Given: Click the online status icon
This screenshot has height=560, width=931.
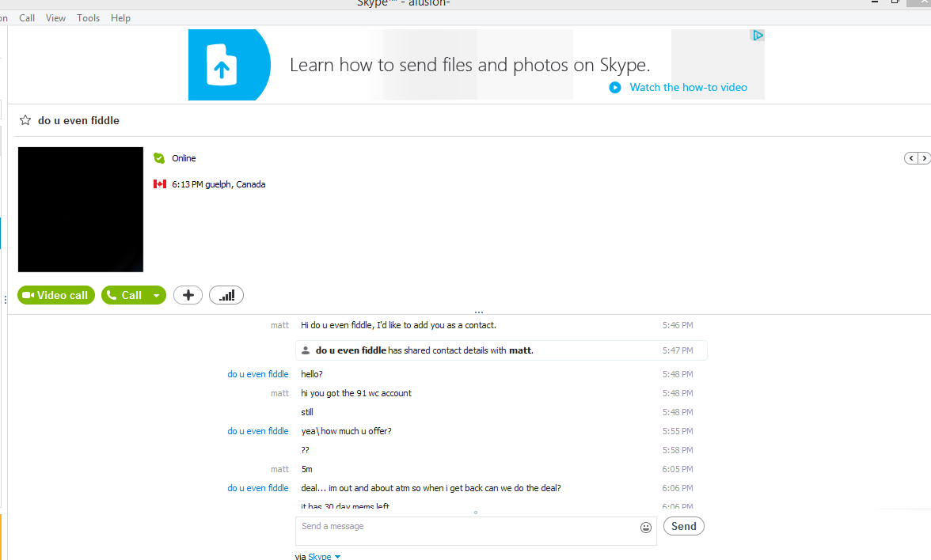Looking at the screenshot, I should pyautogui.click(x=159, y=158).
